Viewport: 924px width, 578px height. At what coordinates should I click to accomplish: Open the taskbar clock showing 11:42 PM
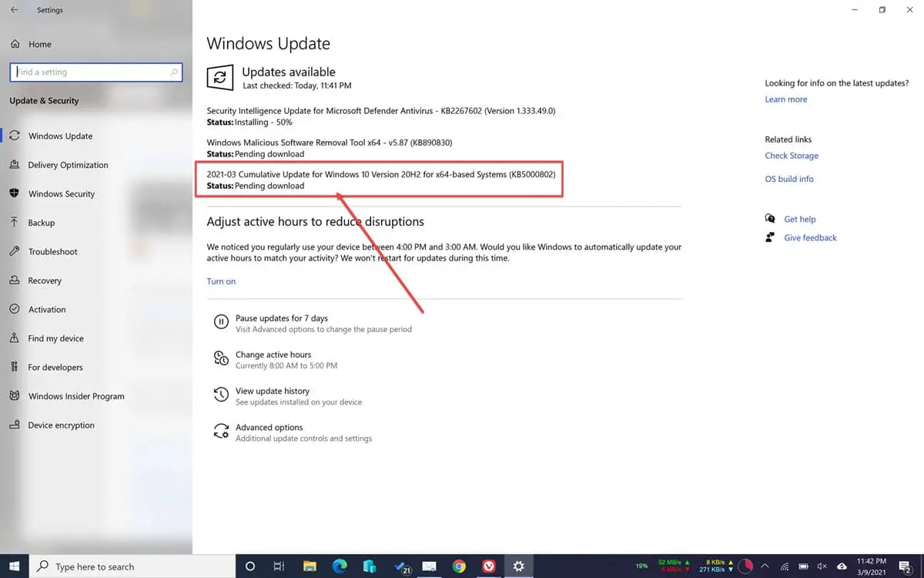tap(870, 566)
